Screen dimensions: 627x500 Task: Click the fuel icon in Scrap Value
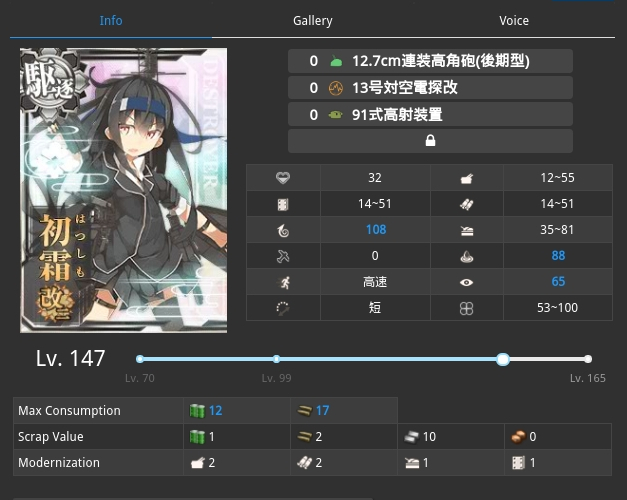pyautogui.click(x=197, y=437)
